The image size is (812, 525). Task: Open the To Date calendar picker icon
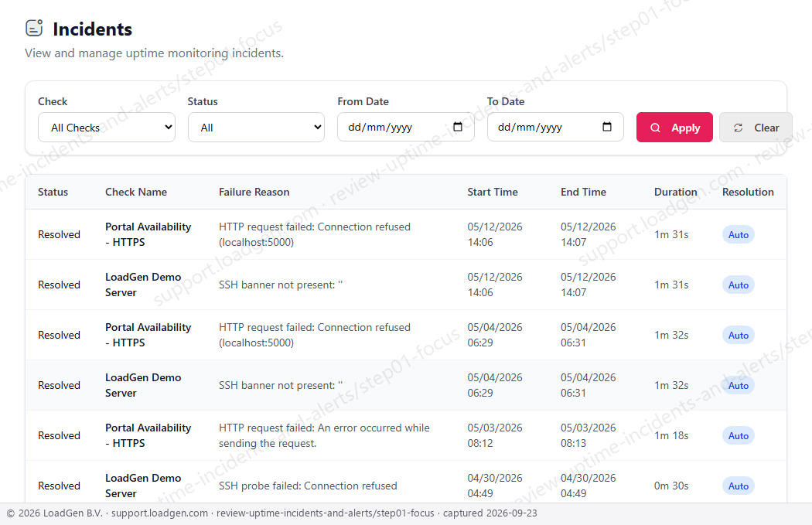point(607,127)
